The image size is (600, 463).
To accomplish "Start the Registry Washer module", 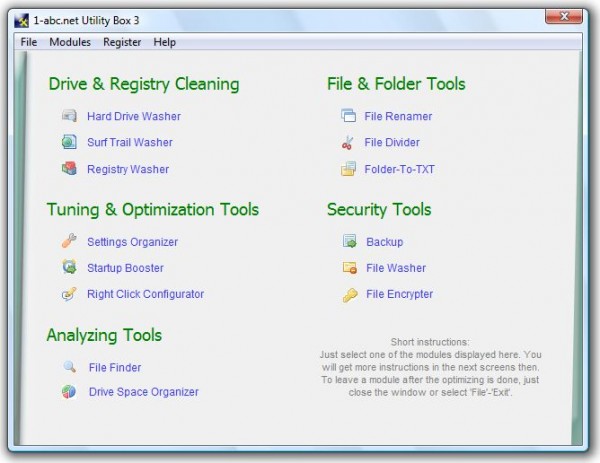I will 128,169.
